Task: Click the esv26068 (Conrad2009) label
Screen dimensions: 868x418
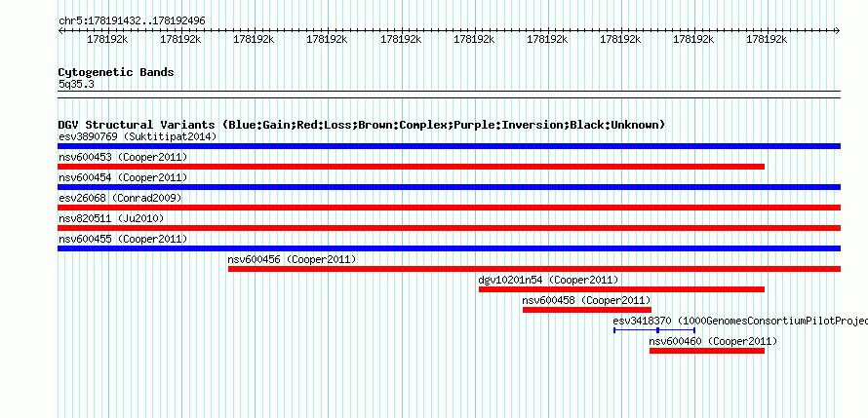Action: click(120, 198)
